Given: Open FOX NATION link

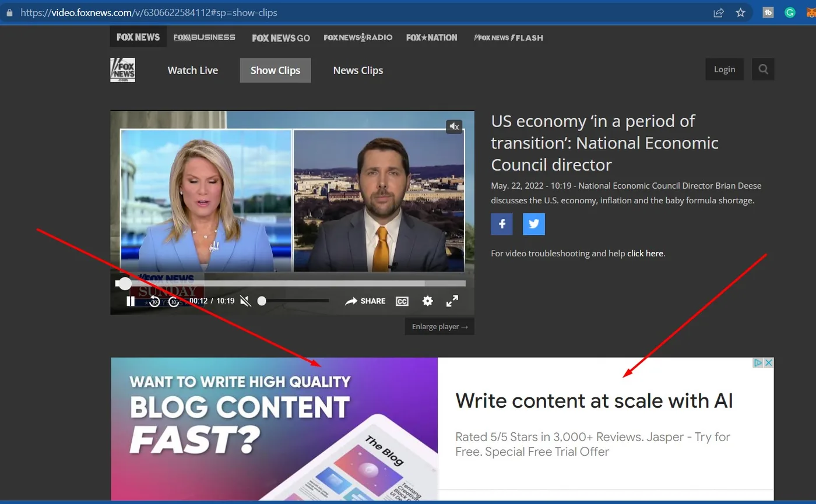Looking at the screenshot, I should (432, 37).
